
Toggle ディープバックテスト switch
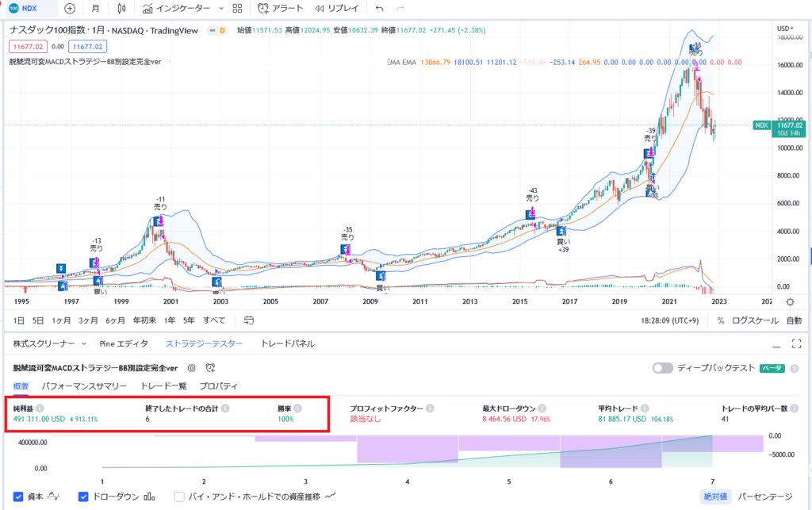pos(663,368)
